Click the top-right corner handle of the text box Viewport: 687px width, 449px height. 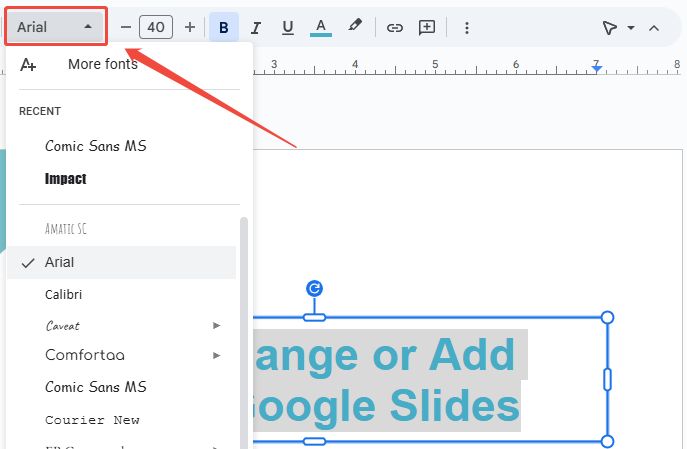[607, 317]
